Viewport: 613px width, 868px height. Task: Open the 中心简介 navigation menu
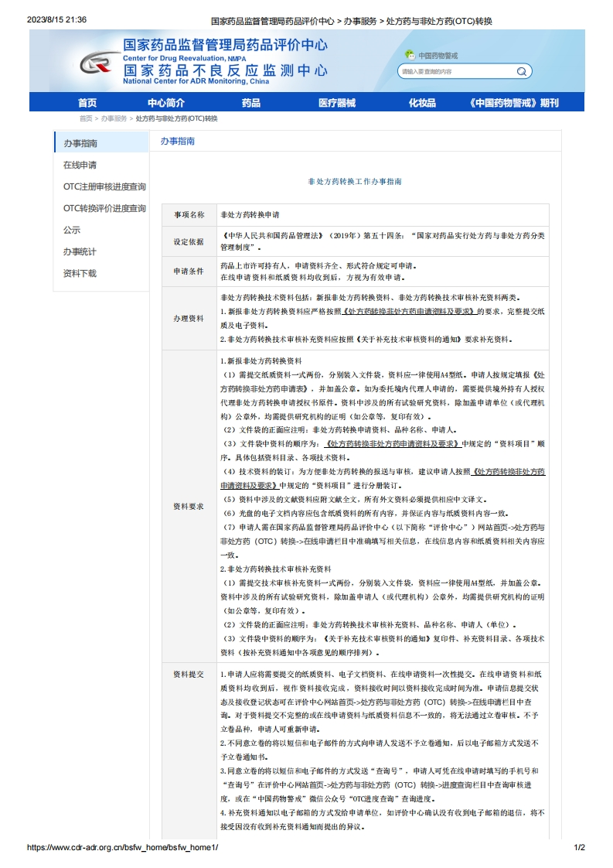(166, 103)
